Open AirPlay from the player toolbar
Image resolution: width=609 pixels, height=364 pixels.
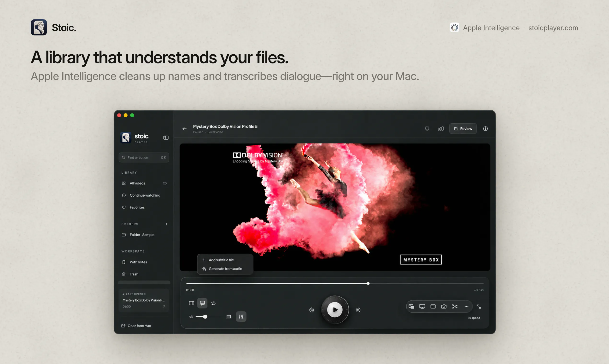[x=422, y=306]
